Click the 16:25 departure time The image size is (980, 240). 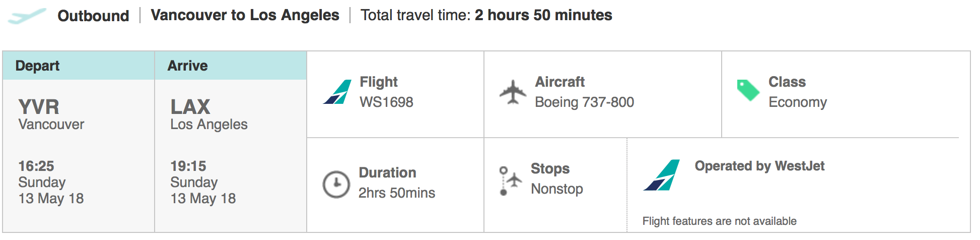pyautogui.click(x=36, y=166)
